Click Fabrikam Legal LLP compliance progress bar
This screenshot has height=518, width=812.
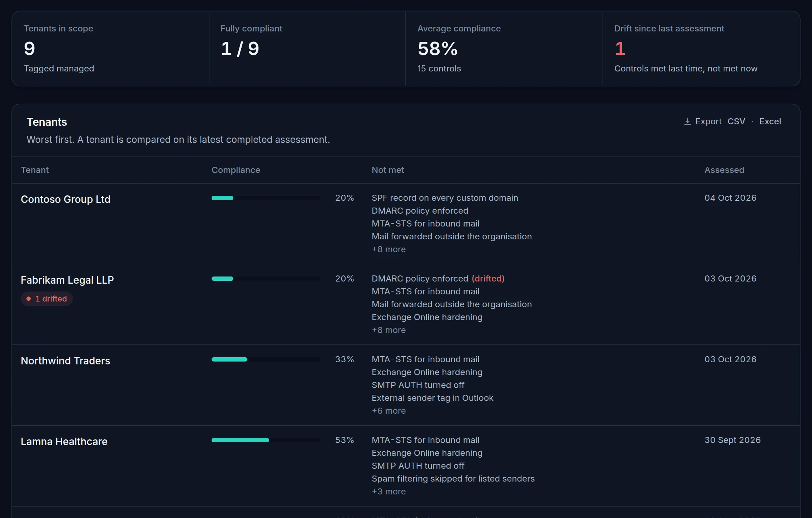click(x=266, y=279)
